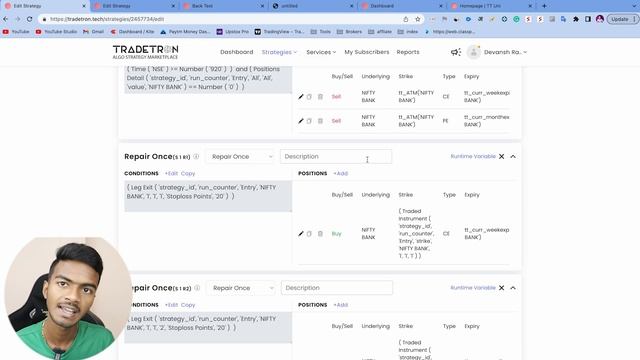Viewport: 640px width, 360px height.
Task: Open the Devansh Ra.. account dropdown
Action: [x=505, y=52]
